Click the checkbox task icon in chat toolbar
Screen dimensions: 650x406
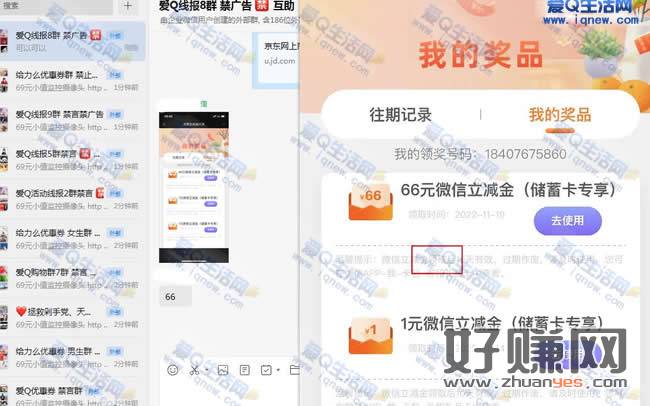click(266, 370)
